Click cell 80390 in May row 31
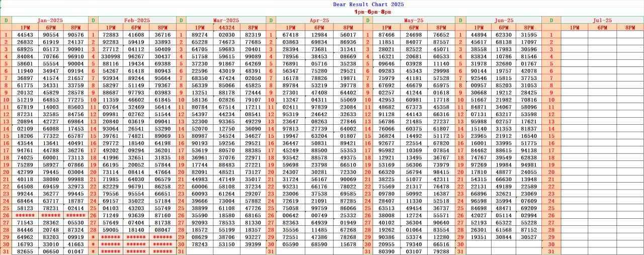This screenshot has width=644, height=255. (x=386, y=251)
